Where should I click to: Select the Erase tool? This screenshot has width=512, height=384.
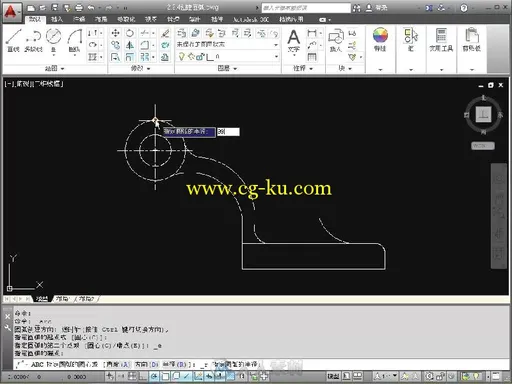point(165,33)
